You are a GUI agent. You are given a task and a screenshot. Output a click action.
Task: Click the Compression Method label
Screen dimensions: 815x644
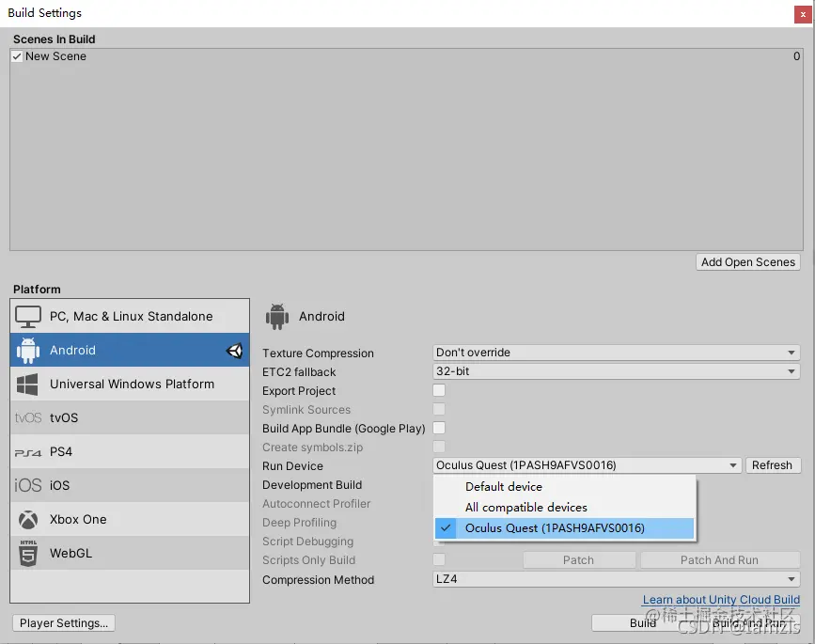(x=318, y=579)
